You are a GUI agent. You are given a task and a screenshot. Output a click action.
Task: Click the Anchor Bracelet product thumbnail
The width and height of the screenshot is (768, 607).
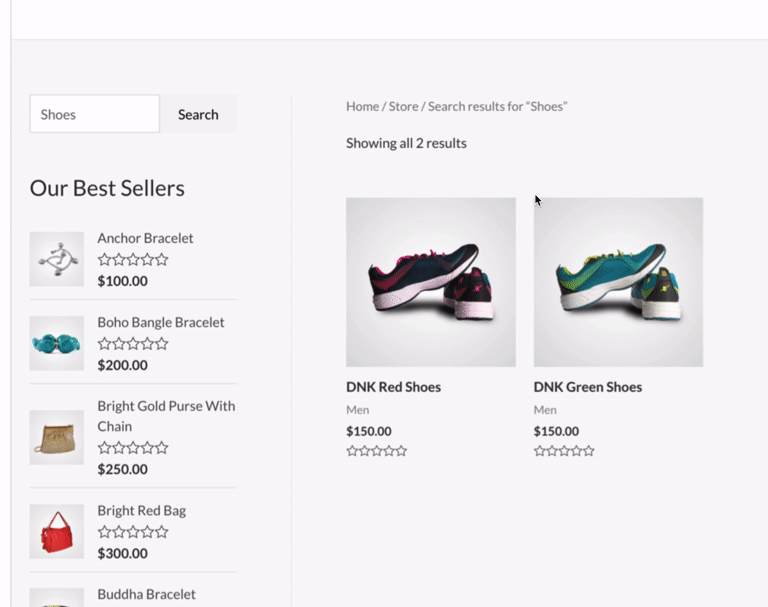(57, 259)
